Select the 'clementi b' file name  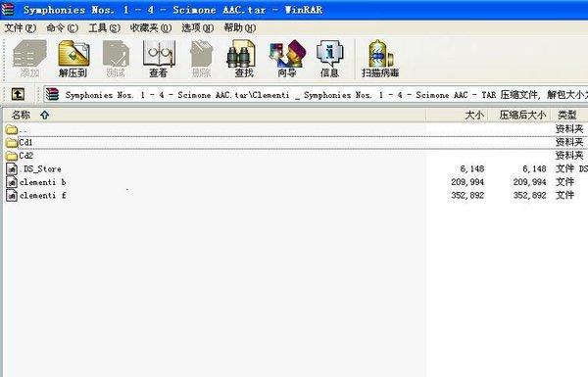pos(43,182)
